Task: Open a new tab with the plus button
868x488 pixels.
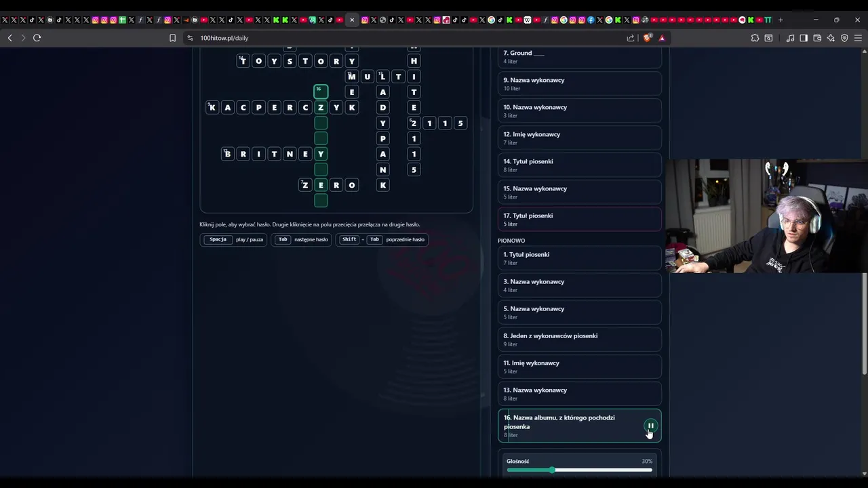Action: (781, 20)
